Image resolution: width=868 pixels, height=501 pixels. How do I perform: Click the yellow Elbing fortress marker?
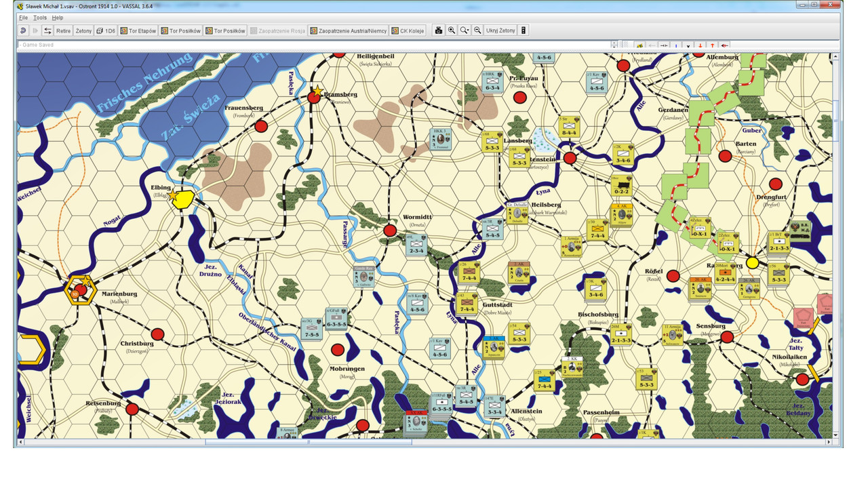pyautogui.click(x=184, y=200)
